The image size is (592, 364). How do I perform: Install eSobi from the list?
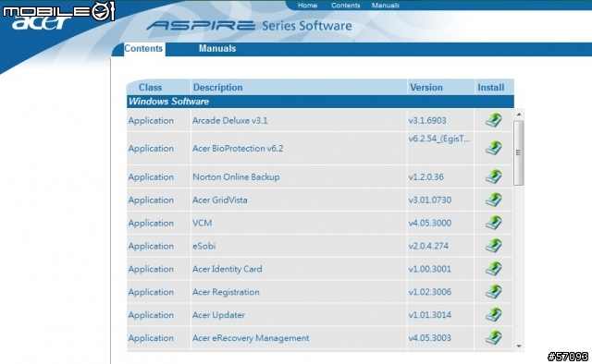(x=493, y=246)
